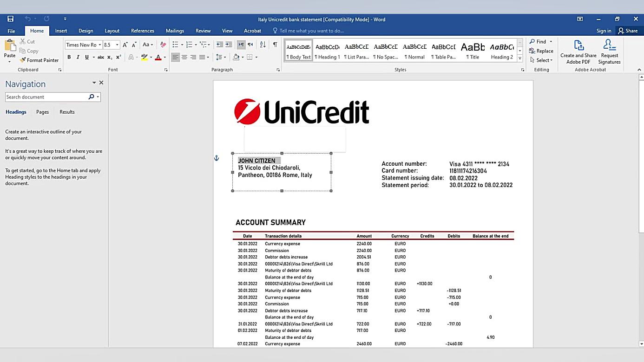The height and width of the screenshot is (362, 644).
Task: Apply the red font color swatch
Action: pos(158,57)
